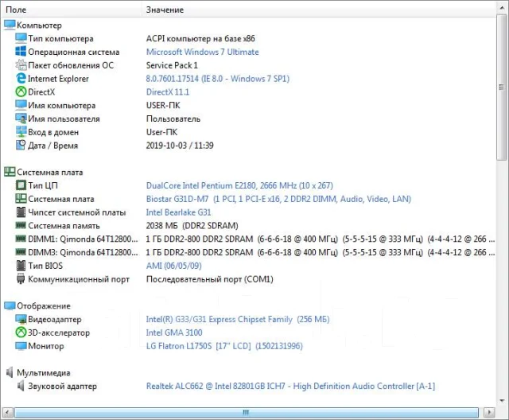Click the value 'ACPI компьютер на базе x86'

(x=200, y=39)
